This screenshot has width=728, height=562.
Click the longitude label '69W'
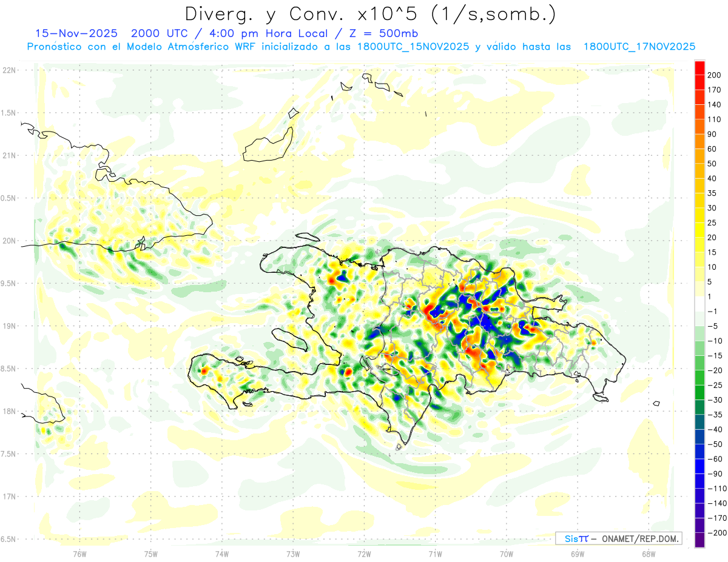pos(578,554)
